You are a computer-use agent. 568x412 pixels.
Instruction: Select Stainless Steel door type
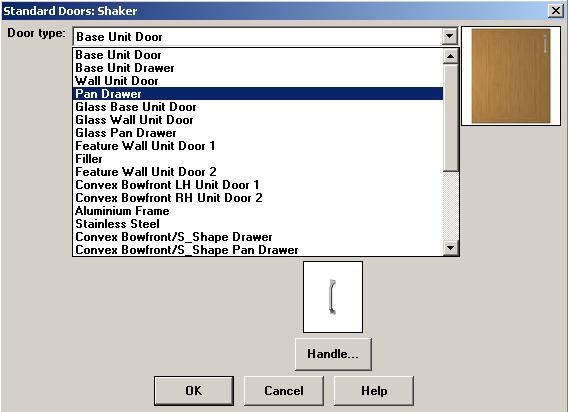[x=258, y=224]
